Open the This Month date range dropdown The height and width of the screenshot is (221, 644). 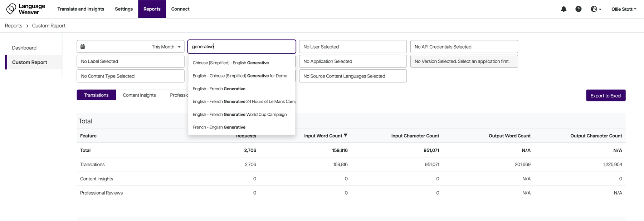pyautogui.click(x=166, y=47)
